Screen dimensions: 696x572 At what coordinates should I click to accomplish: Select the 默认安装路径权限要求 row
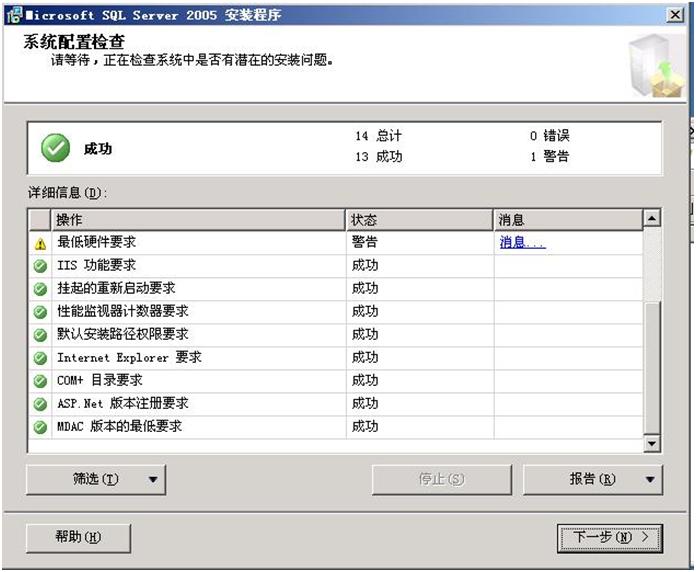coord(336,335)
